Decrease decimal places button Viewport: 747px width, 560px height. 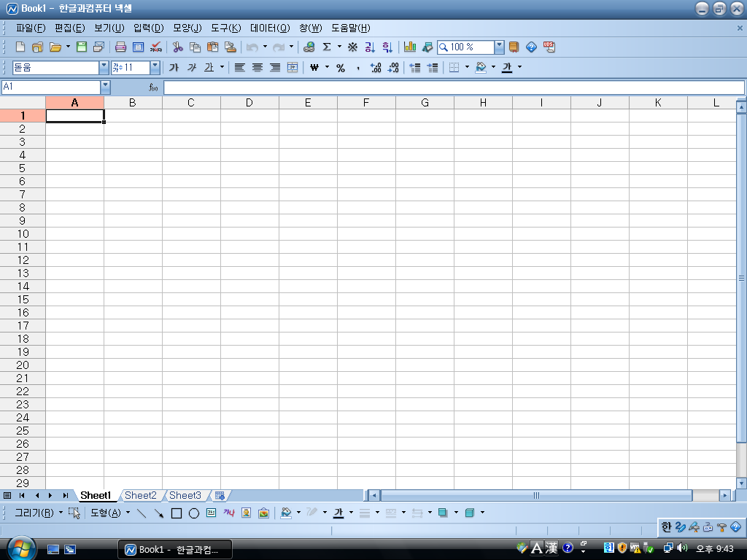point(393,68)
